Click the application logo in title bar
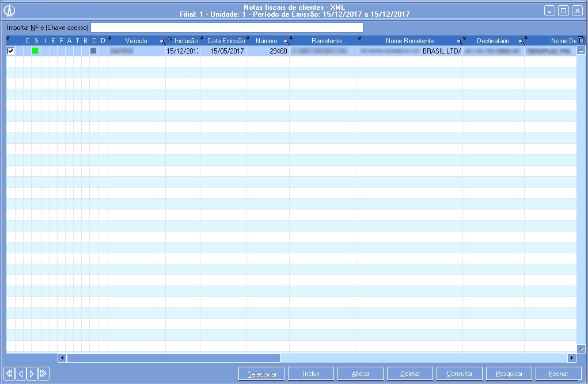This screenshot has width=588, height=384. tap(10, 10)
